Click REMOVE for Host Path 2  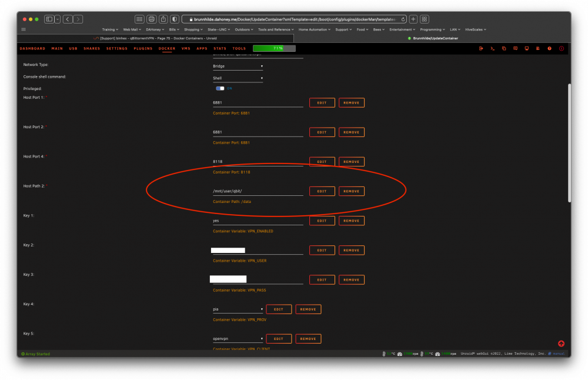coord(352,191)
